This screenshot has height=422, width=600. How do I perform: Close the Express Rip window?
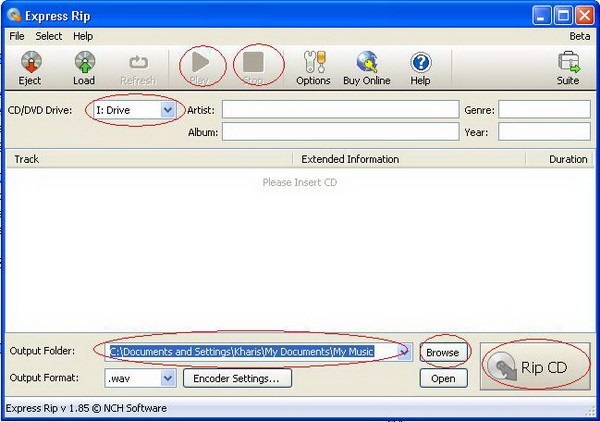[585, 16]
